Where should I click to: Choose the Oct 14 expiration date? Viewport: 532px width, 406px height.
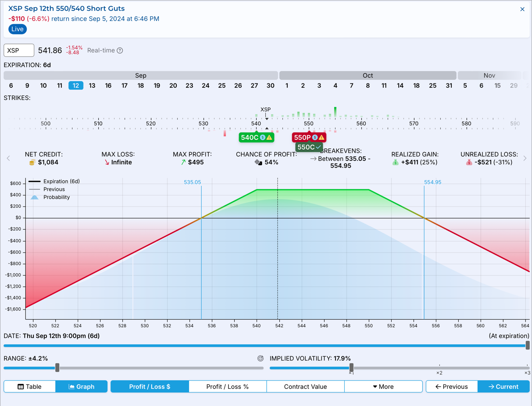coord(400,85)
